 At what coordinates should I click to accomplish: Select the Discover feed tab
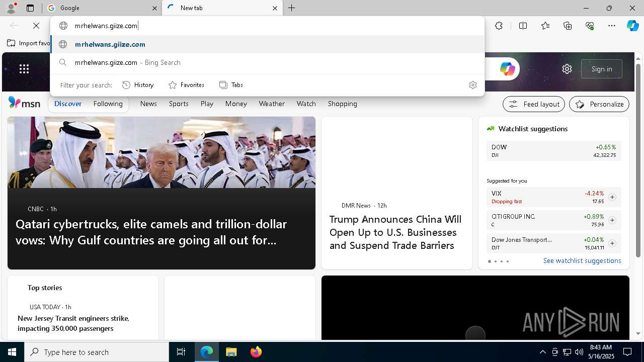point(68,104)
